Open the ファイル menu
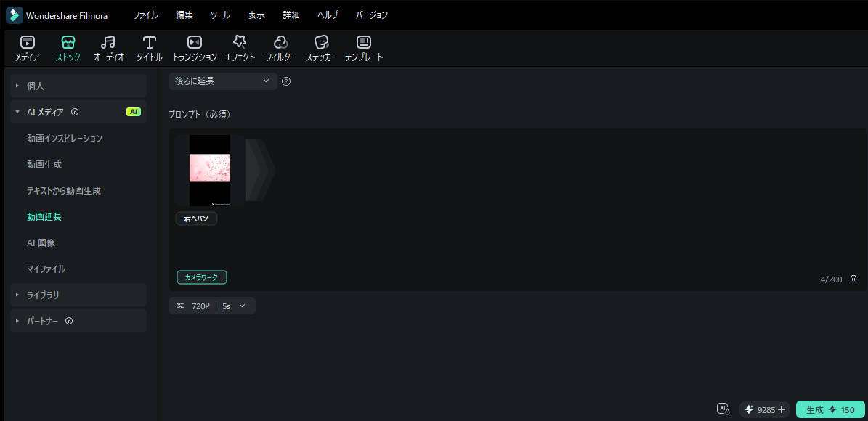Image resolution: width=868 pixels, height=421 pixels. coord(145,15)
